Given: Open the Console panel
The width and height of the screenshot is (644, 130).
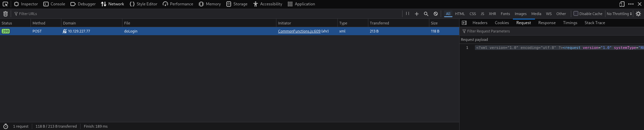Looking at the screenshot, I should tap(54, 4).
